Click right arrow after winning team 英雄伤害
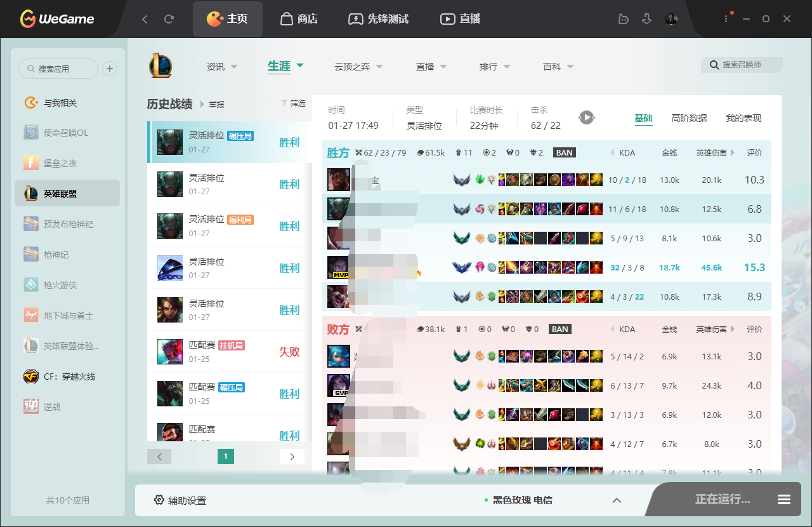Screen dimensions: 812x527 pyautogui.click(x=733, y=152)
